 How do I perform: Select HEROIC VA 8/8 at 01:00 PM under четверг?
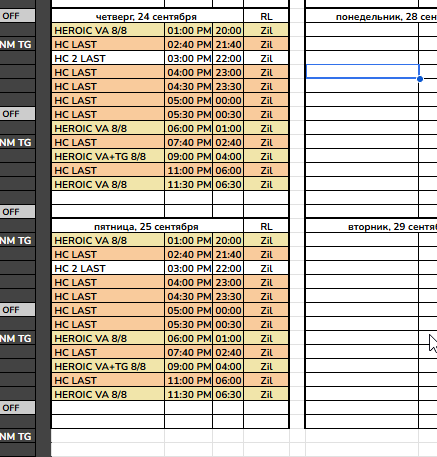[108, 30]
